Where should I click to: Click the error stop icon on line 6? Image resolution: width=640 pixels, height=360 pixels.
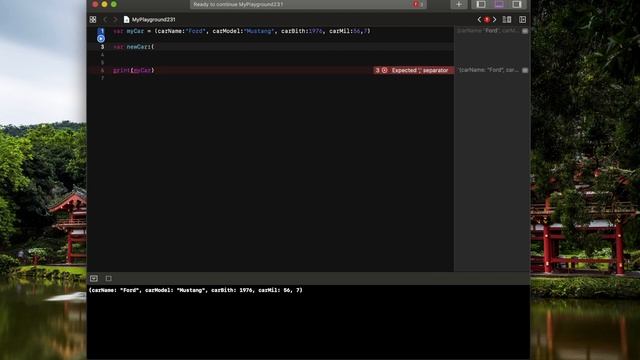point(384,70)
